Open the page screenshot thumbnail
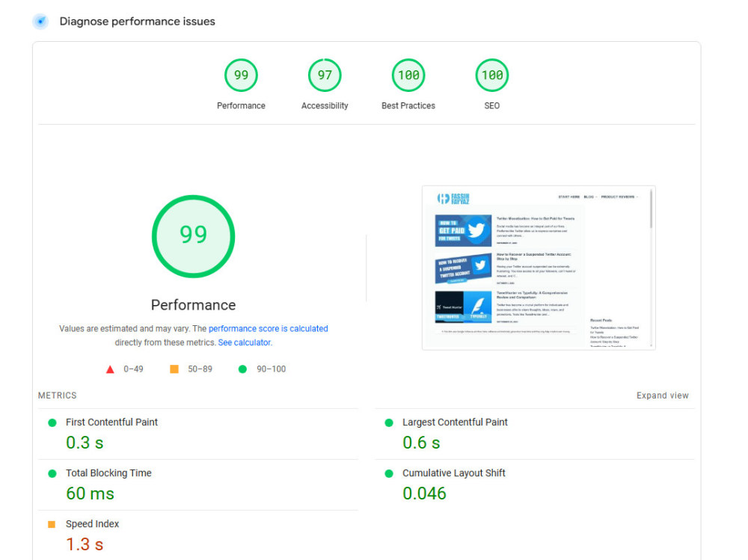Viewport: 748px width, 560px height. [539, 268]
